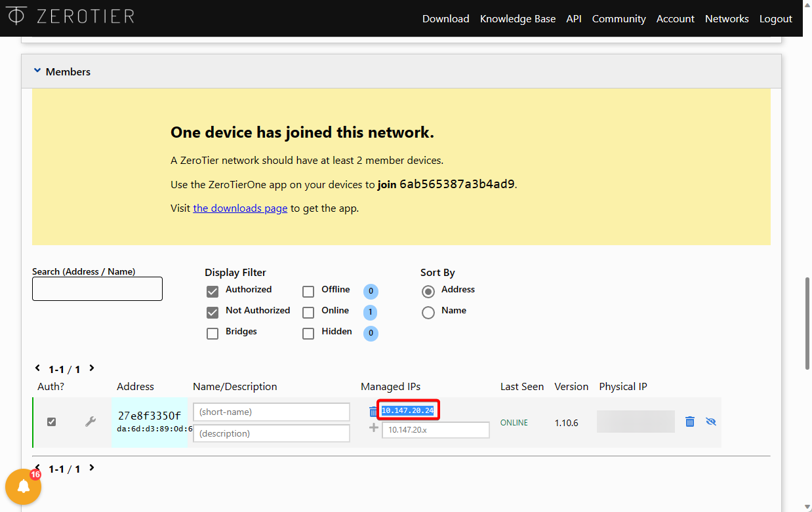Screen dimensions: 812x512
Task: Click Logout in top navigation
Action: 776,18
